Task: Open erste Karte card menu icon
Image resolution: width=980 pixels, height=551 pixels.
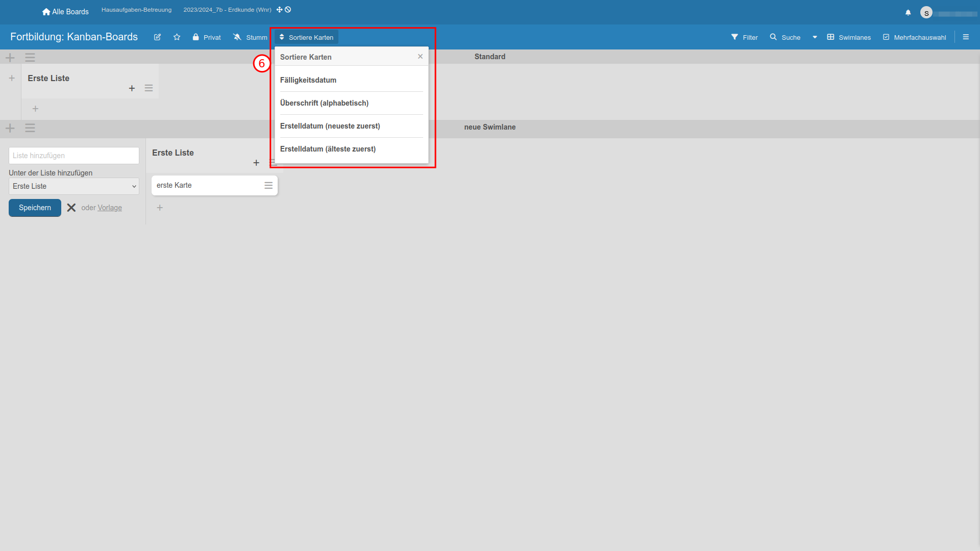Action: point(268,185)
